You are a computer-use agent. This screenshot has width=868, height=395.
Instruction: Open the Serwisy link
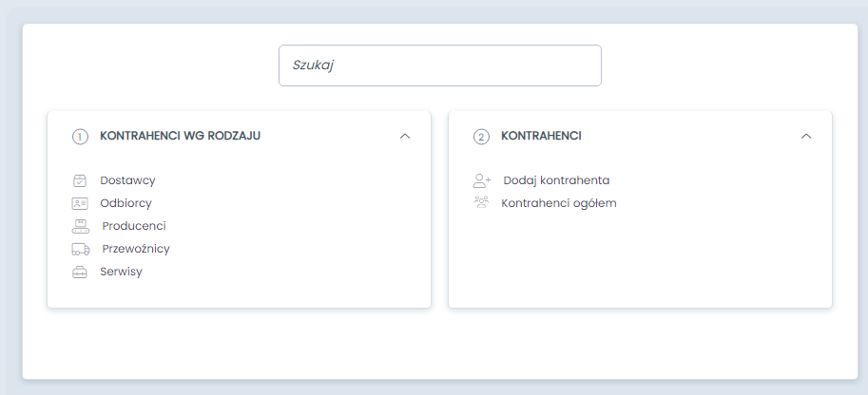[x=121, y=272]
